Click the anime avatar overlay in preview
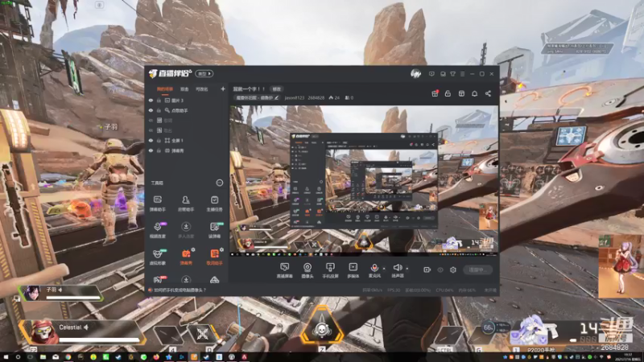The image size is (644, 362). pyautogui.click(x=489, y=216)
